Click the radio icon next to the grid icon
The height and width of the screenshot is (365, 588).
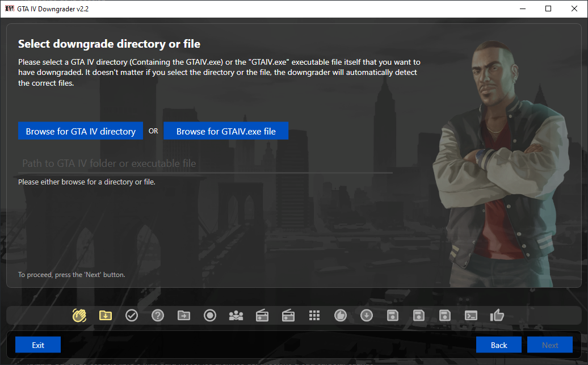288,316
